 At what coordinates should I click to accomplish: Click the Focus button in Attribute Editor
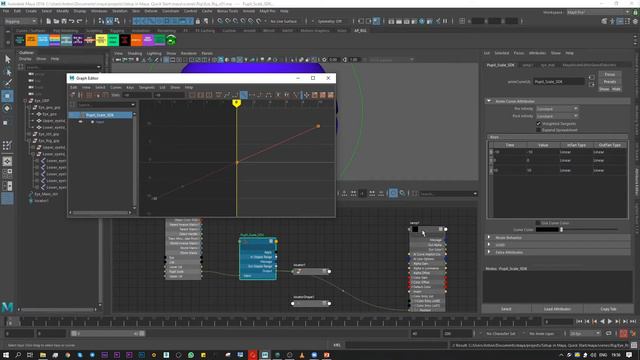click(610, 74)
